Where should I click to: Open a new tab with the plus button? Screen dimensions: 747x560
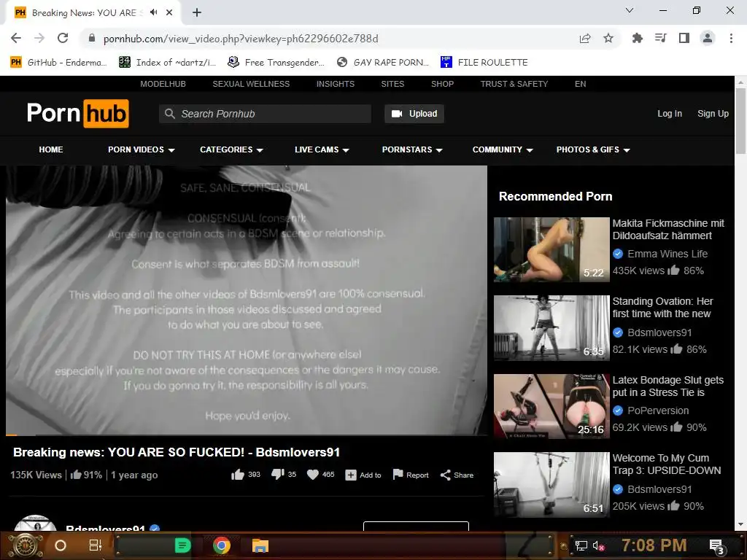tap(197, 12)
